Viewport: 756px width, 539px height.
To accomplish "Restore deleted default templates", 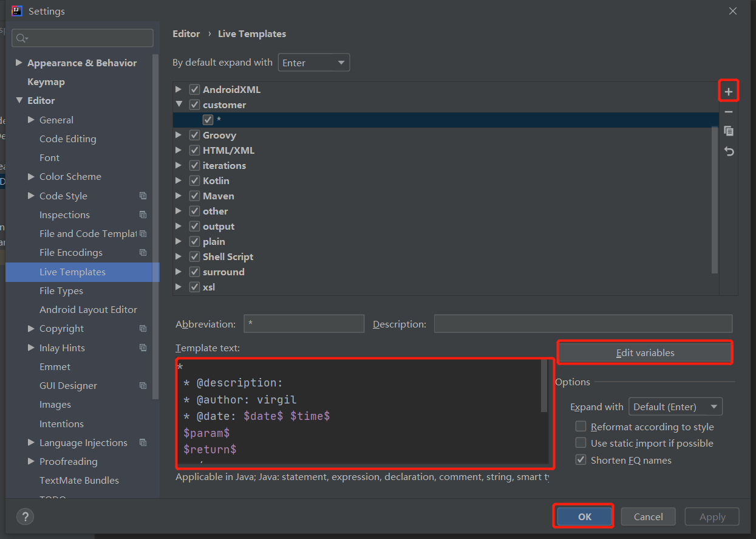I will click(x=728, y=151).
